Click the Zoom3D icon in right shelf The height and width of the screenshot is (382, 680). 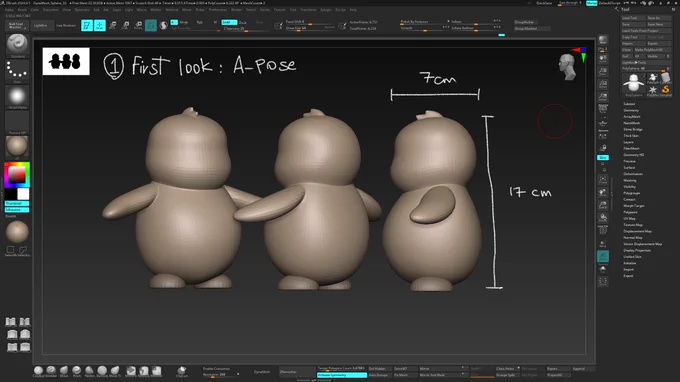pos(603,205)
